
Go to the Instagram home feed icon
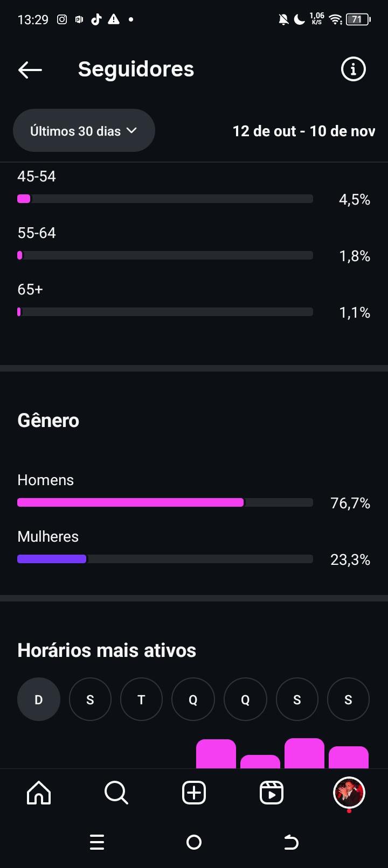click(39, 793)
